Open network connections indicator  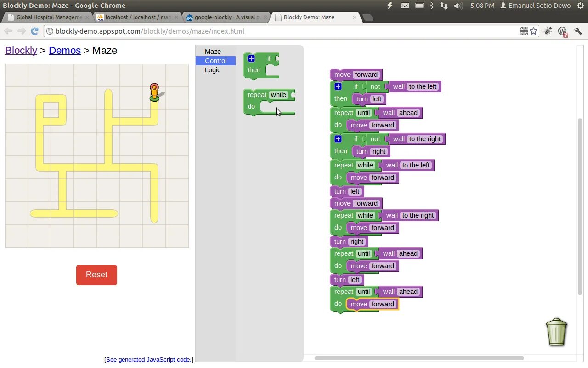[444, 6]
